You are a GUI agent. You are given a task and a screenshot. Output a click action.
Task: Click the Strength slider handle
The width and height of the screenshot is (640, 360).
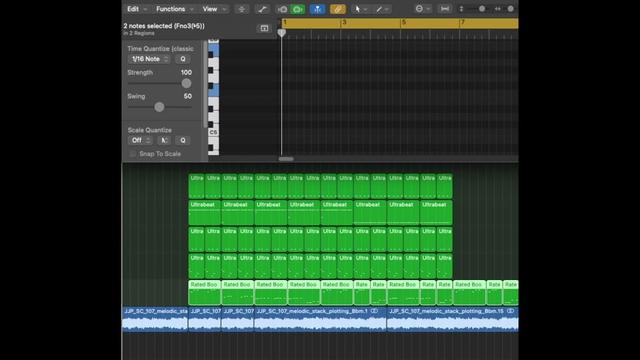point(186,83)
